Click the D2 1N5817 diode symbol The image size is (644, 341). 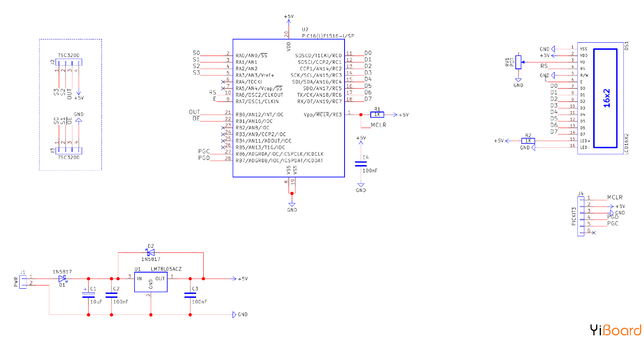pyautogui.click(x=151, y=252)
